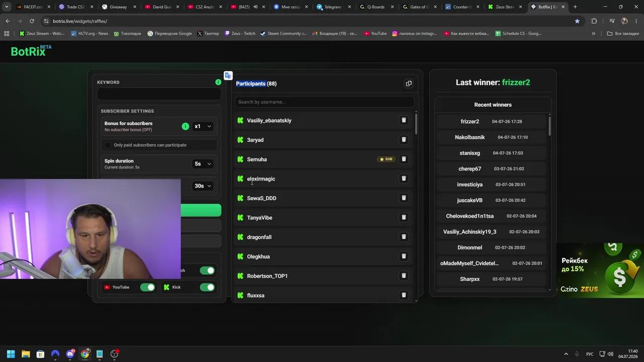
Task: Open File Explorer from the taskbar
Action: [26, 354]
